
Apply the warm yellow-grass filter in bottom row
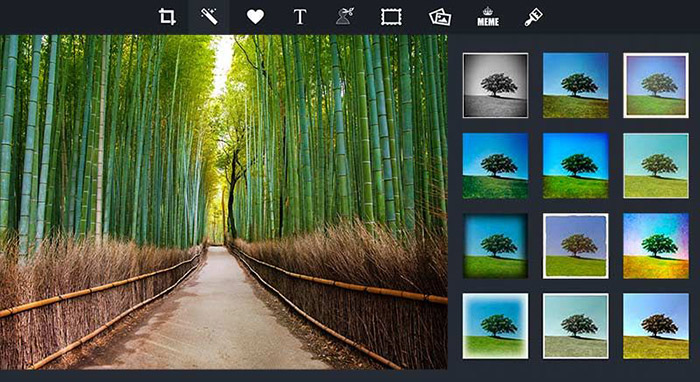(656, 326)
